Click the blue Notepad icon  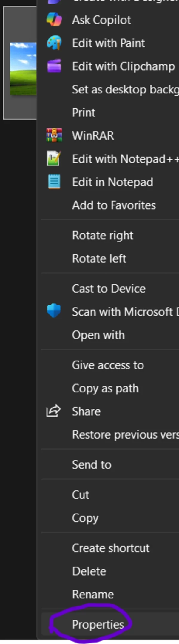[54, 182]
